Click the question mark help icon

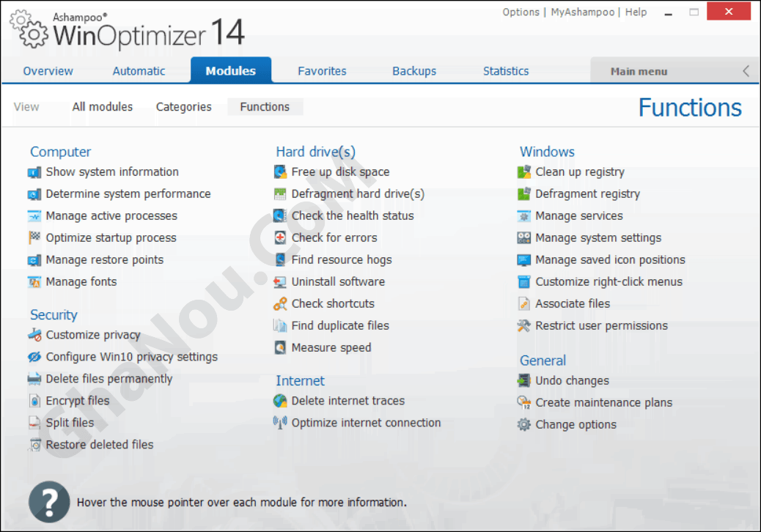coord(49,502)
